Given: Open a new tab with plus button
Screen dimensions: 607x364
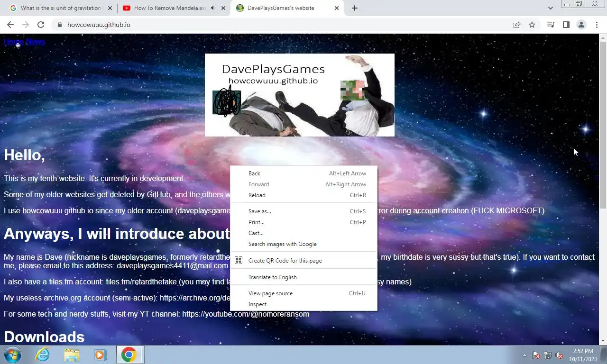Looking at the screenshot, I should coord(355,8).
